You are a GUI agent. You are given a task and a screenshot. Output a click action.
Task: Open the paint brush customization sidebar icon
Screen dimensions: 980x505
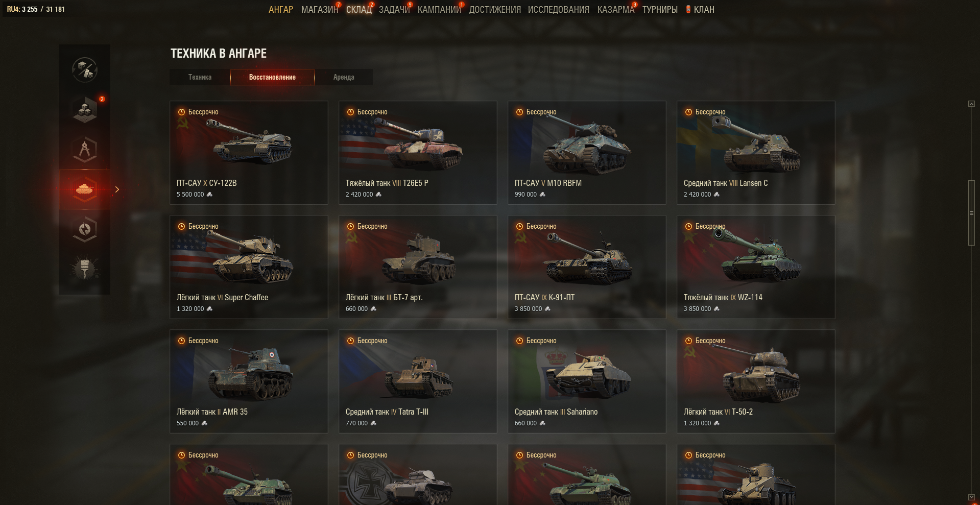tap(85, 269)
